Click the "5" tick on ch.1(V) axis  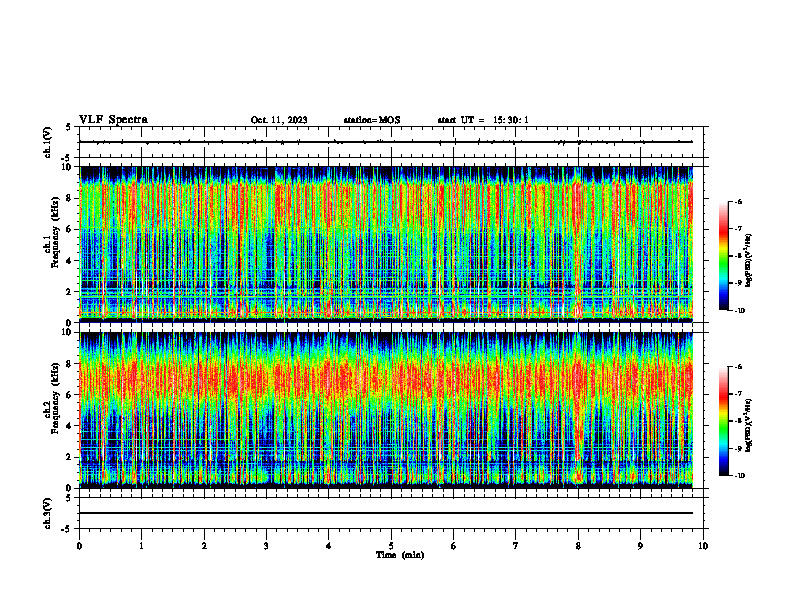68,127
